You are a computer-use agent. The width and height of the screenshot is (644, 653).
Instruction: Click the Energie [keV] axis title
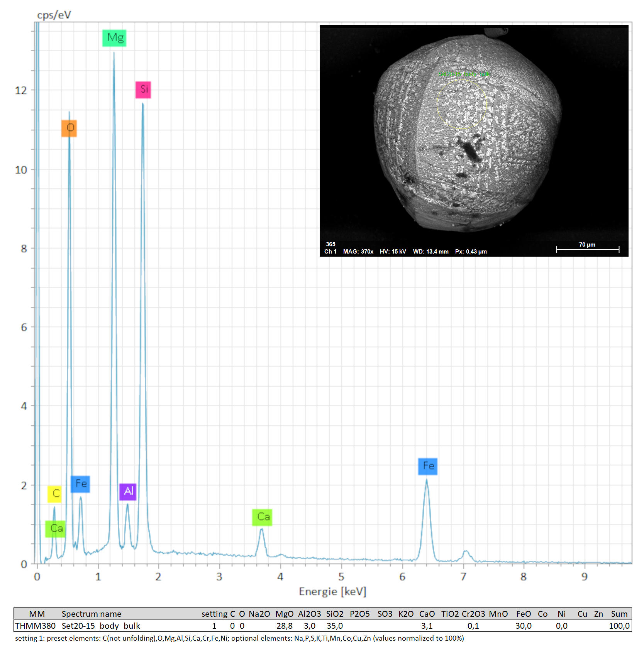click(x=332, y=591)
